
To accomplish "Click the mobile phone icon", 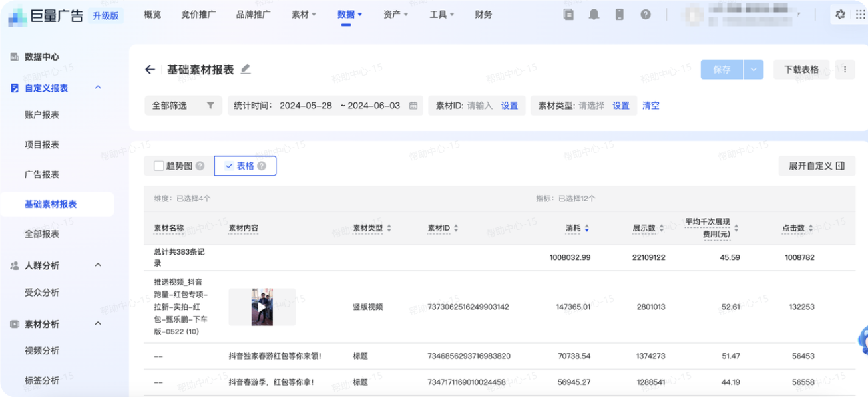I will click(620, 15).
